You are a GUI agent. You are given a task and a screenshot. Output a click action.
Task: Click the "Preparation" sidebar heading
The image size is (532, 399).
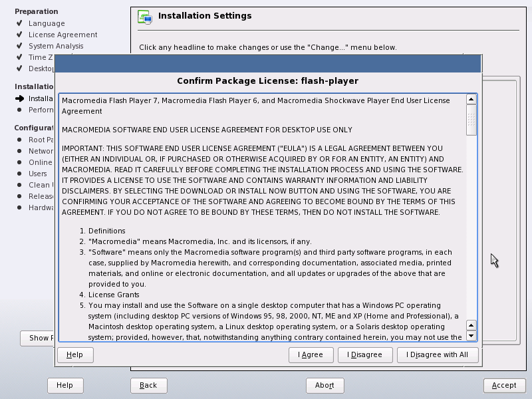(x=37, y=11)
